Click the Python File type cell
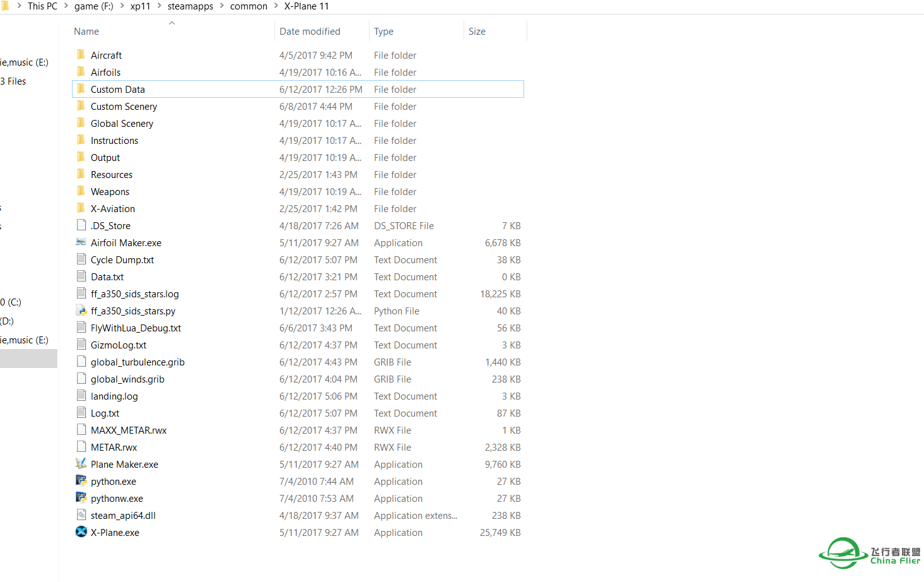Screen dimensions: 924x582 point(397,311)
